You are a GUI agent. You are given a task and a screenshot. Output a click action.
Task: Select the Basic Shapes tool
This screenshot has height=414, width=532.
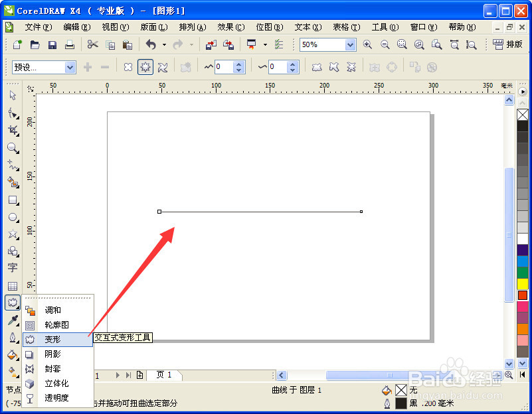point(13,251)
